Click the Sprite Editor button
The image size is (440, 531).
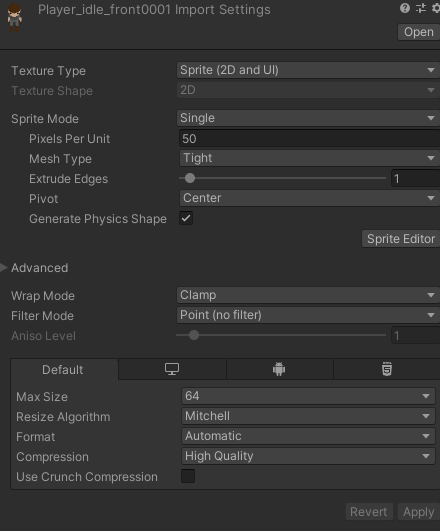click(x=401, y=239)
